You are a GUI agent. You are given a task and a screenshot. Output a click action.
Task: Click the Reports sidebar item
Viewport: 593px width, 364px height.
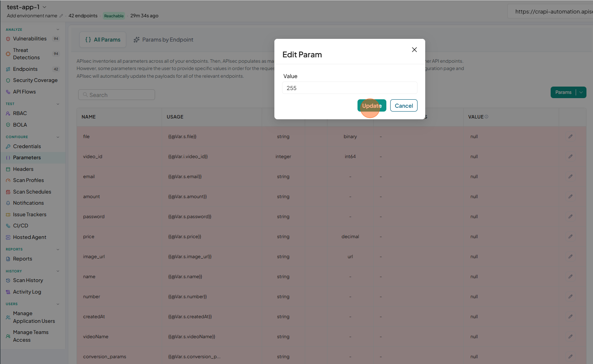pyautogui.click(x=23, y=259)
